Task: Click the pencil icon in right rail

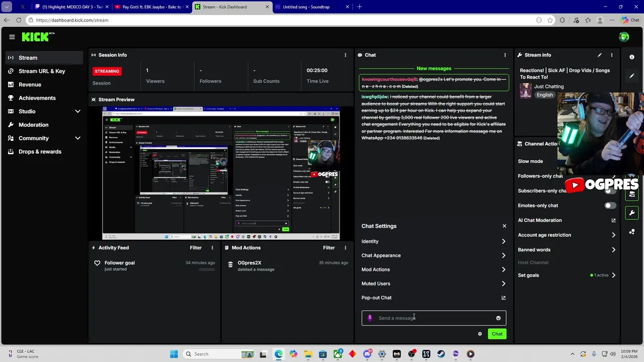Action: point(632,76)
